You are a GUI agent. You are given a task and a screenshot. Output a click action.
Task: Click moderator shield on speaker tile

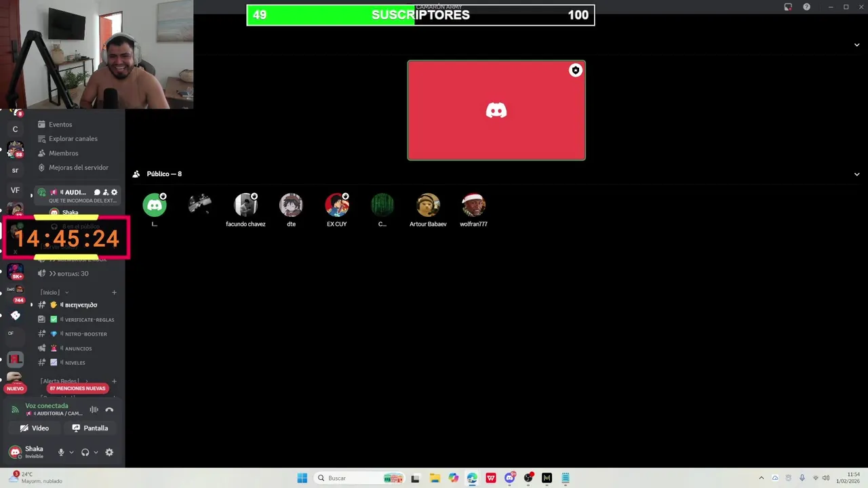pyautogui.click(x=575, y=70)
